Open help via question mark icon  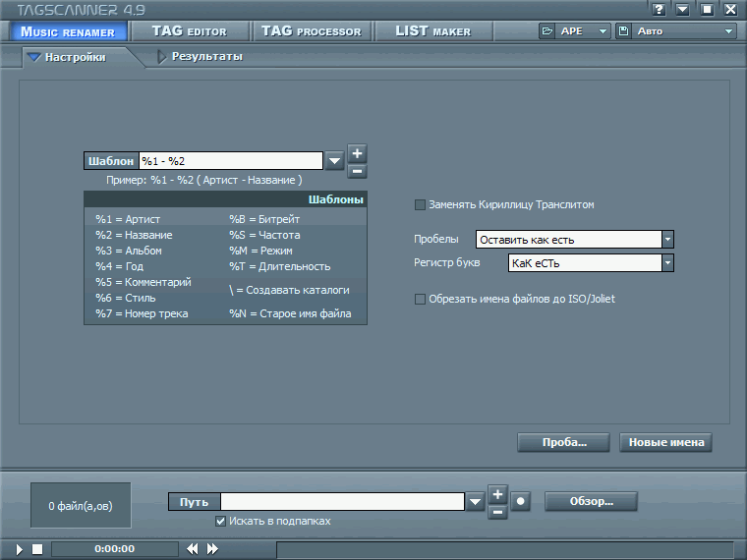coord(659,9)
